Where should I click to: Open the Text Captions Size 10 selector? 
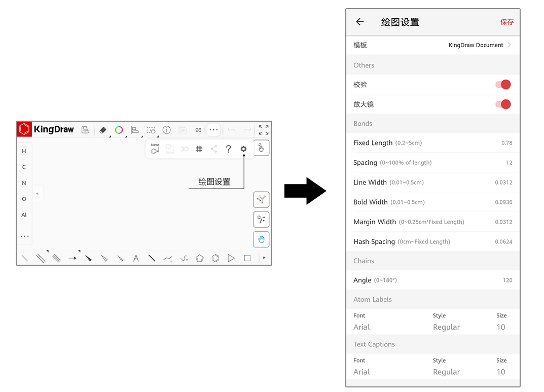(501, 372)
